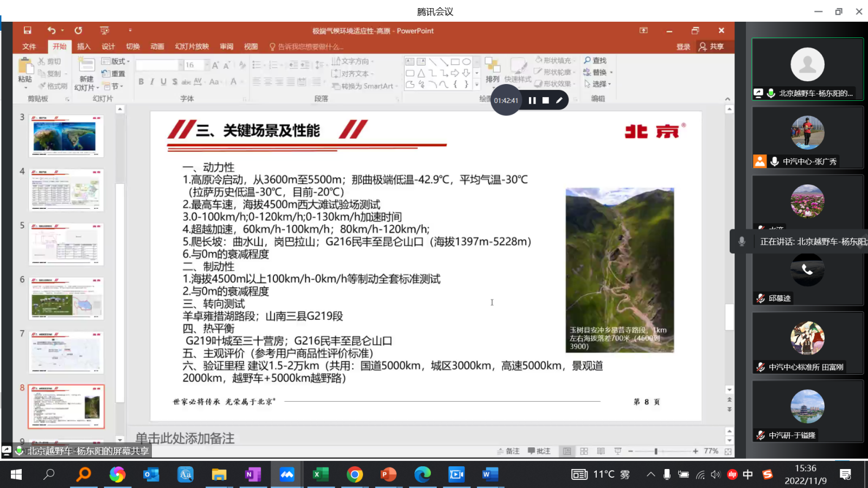Open the Insert (插入) ribbon tab

tap(84, 47)
